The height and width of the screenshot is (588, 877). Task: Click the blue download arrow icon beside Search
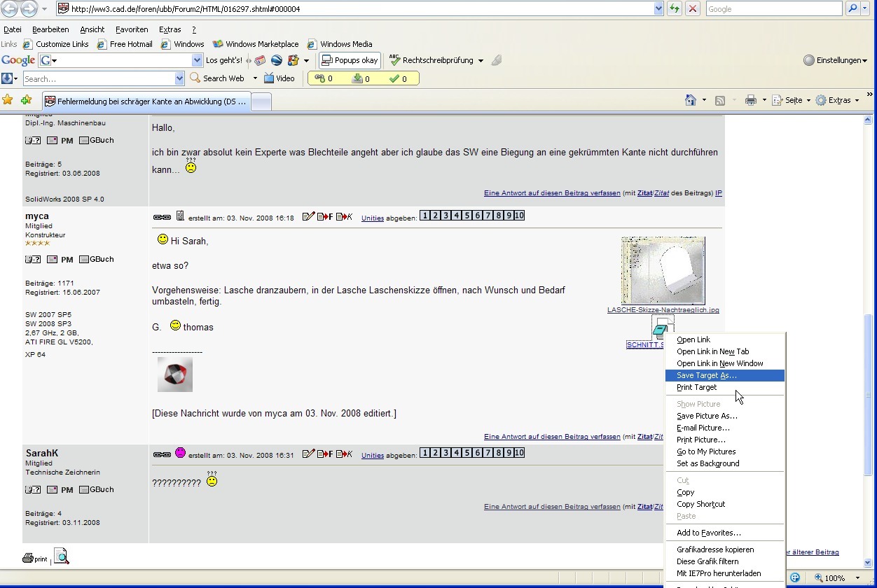click(x=7, y=78)
